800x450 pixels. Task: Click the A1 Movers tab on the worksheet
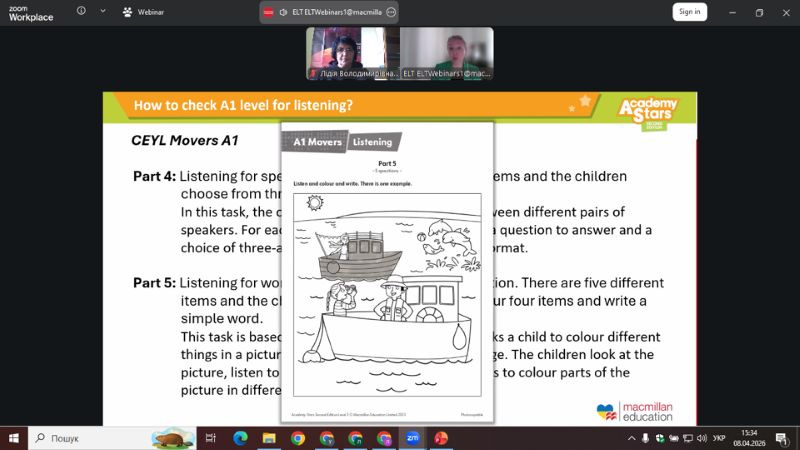point(315,142)
